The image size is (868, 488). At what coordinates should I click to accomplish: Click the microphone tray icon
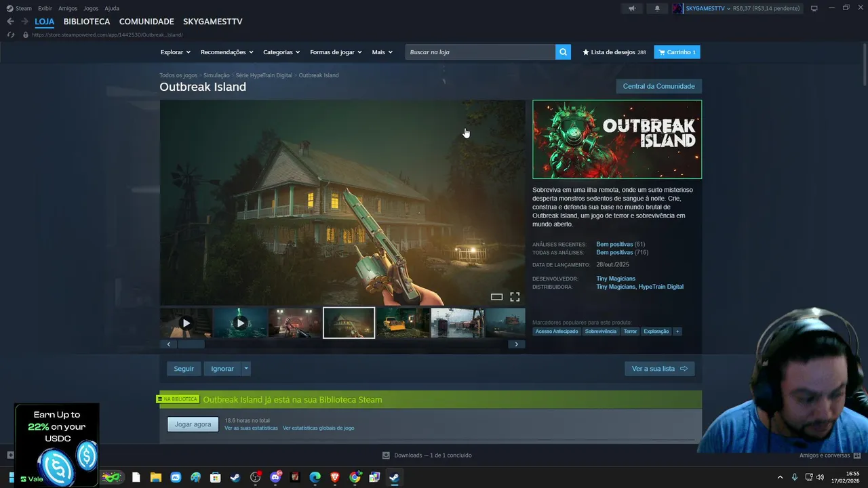(x=795, y=477)
